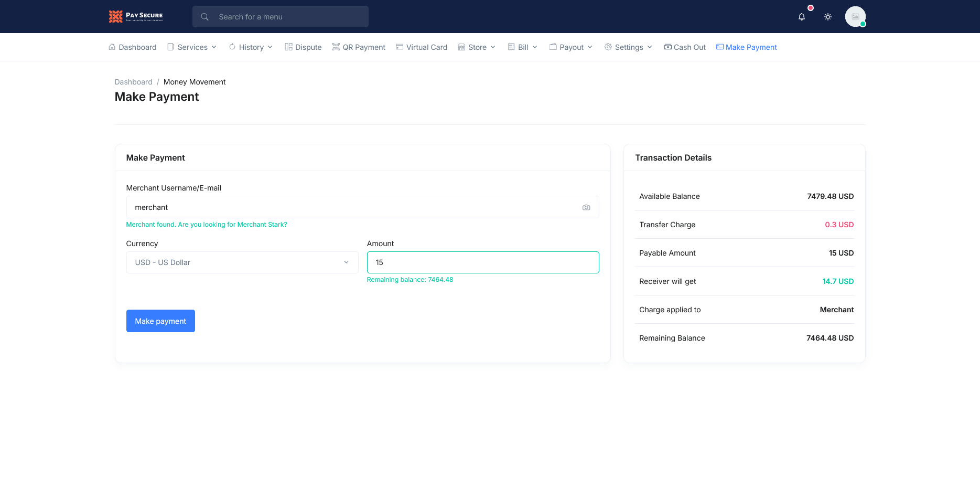Click the Pay Secure logo

point(135,16)
